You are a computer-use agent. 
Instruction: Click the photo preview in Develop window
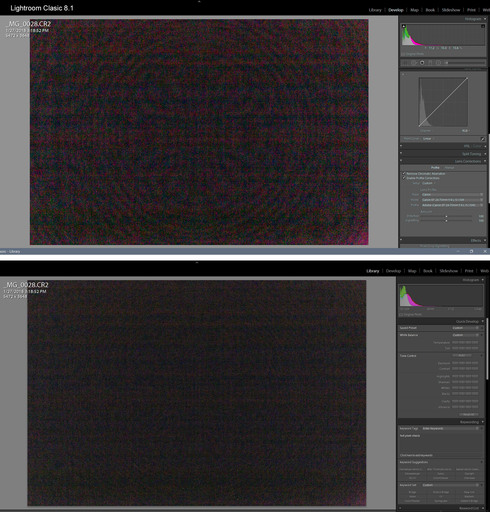click(199, 132)
